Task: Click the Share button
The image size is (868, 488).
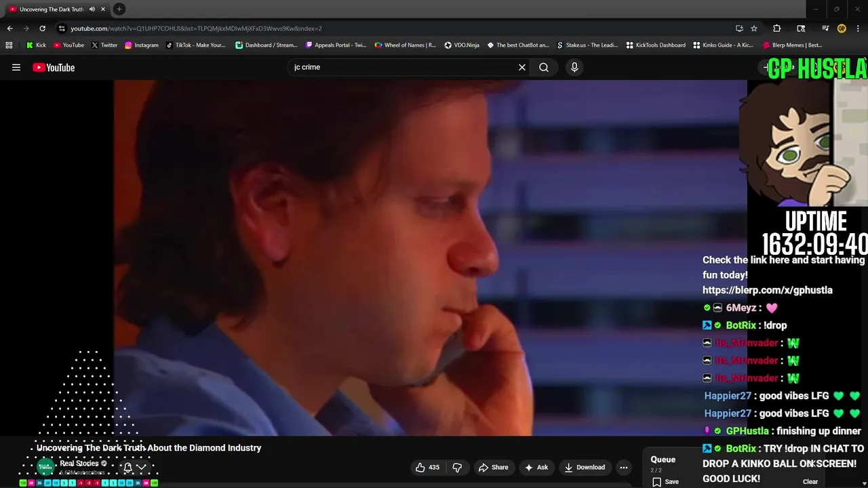Action: [x=493, y=467]
